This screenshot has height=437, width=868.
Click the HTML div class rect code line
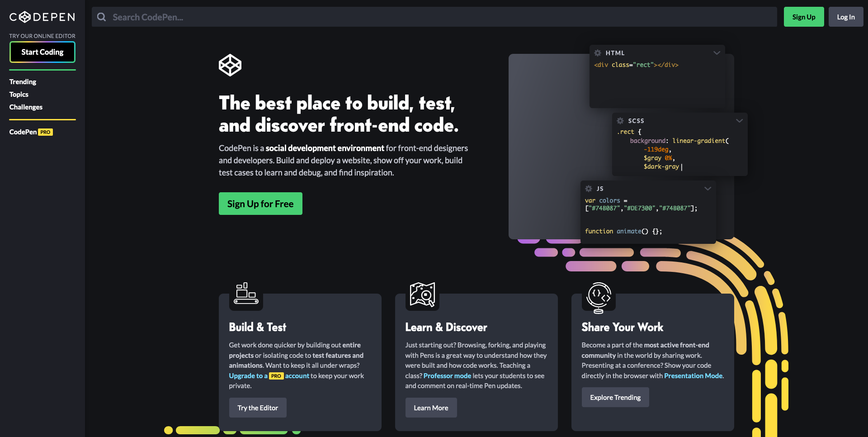click(636, 65)
